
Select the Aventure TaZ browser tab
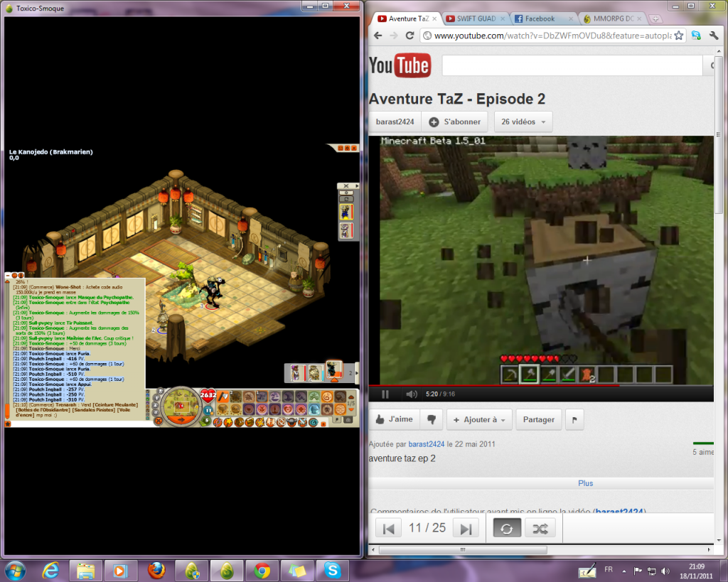coord(407,18)
